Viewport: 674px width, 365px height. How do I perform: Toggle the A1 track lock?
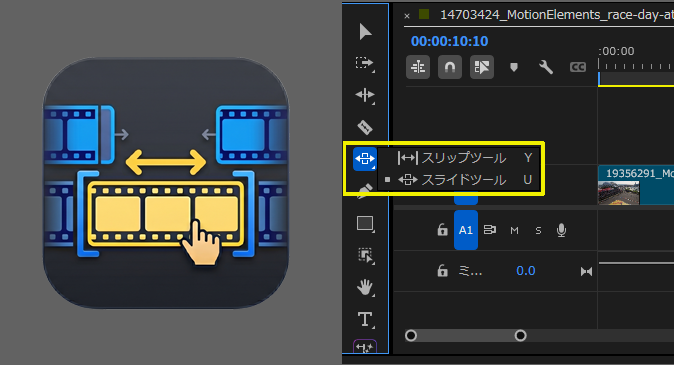(442, 230)
